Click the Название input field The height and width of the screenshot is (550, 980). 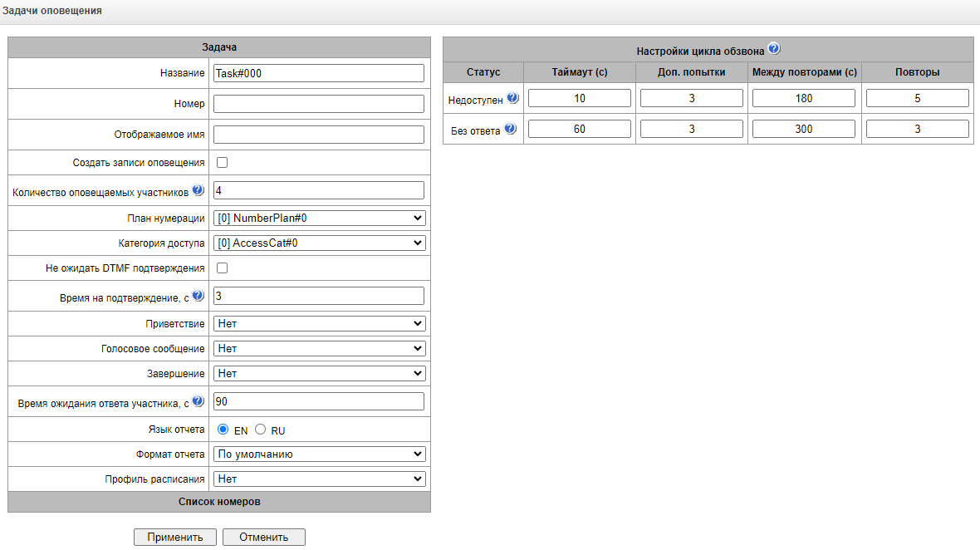[319, 73]
